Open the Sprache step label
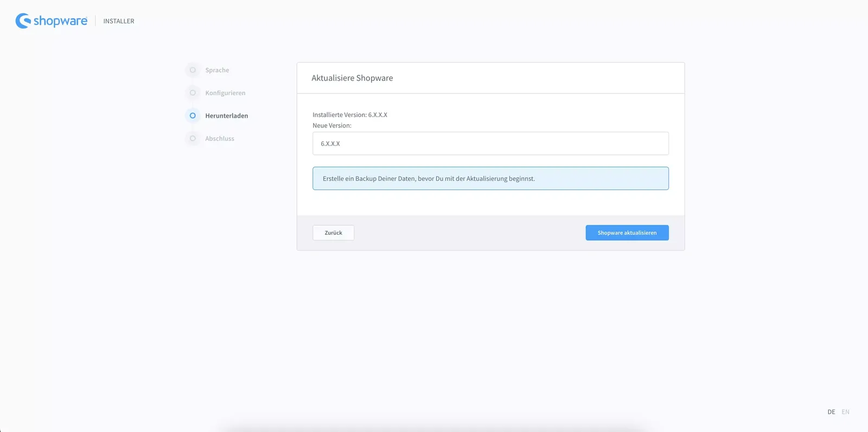 point(217,70)
